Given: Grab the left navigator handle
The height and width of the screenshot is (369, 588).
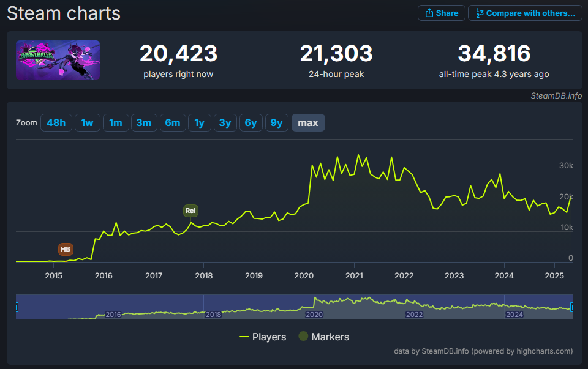Looking at the screenshot, I should click(x=17, y=308).
